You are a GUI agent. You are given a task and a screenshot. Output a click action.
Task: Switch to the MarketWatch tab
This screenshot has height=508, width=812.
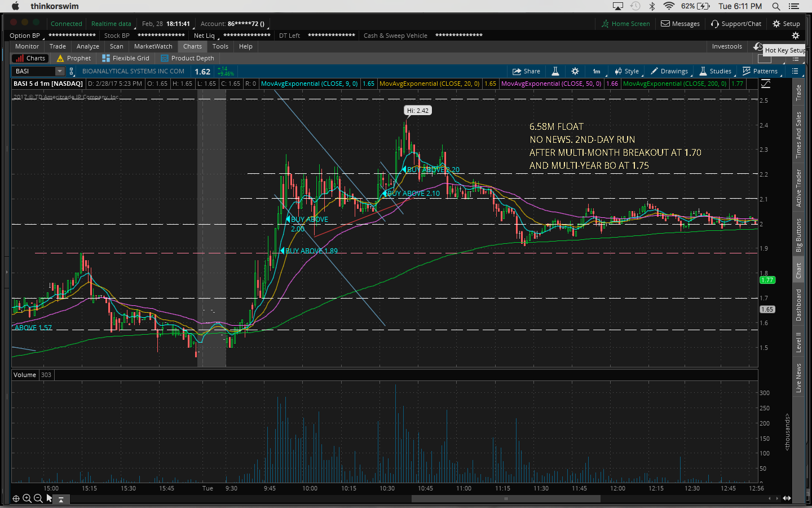tap(153, 46)
